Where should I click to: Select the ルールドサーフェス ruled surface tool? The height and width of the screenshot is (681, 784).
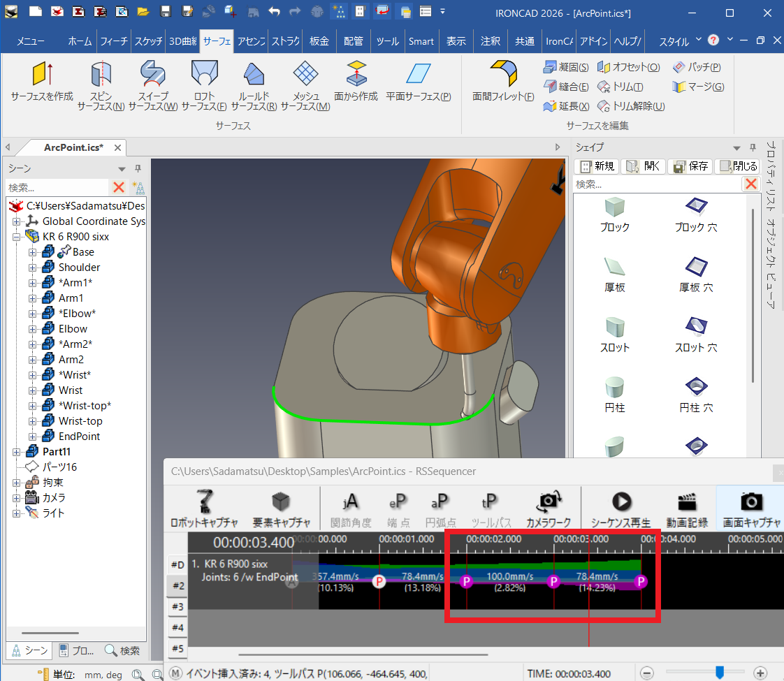254,85
